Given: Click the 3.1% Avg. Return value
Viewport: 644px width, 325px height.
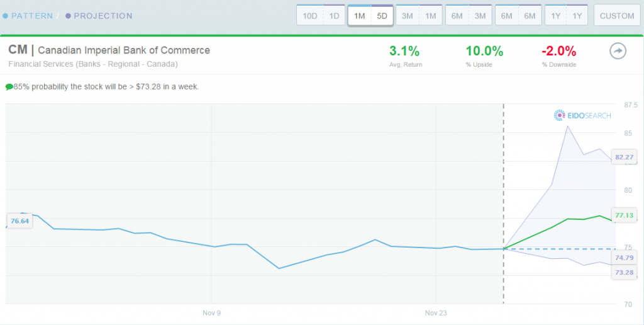Looking at the screenshot, I should click(404, 52).
